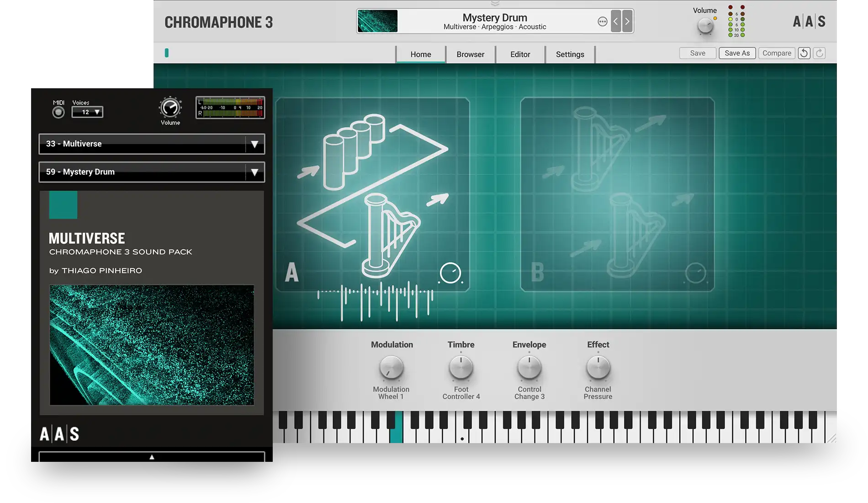Open preset options via the ellipsis icon
The width and height of the screenshot is (868, 503).
tap(603, 21)
